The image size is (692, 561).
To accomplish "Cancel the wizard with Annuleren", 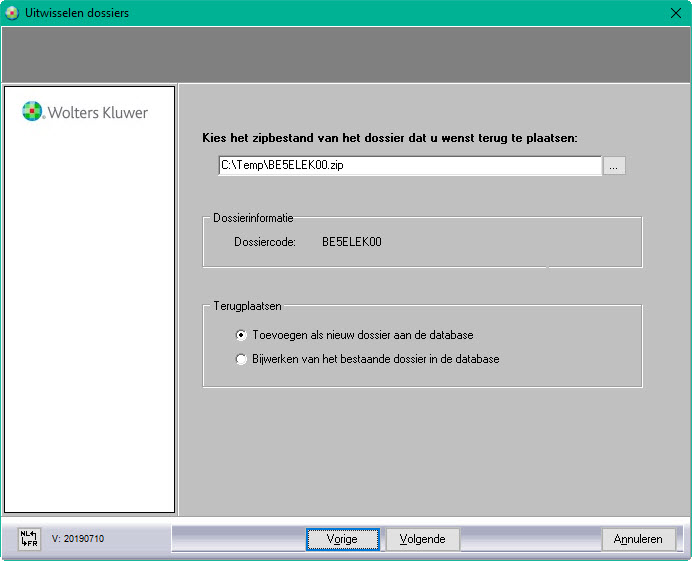I will (638, 539).
